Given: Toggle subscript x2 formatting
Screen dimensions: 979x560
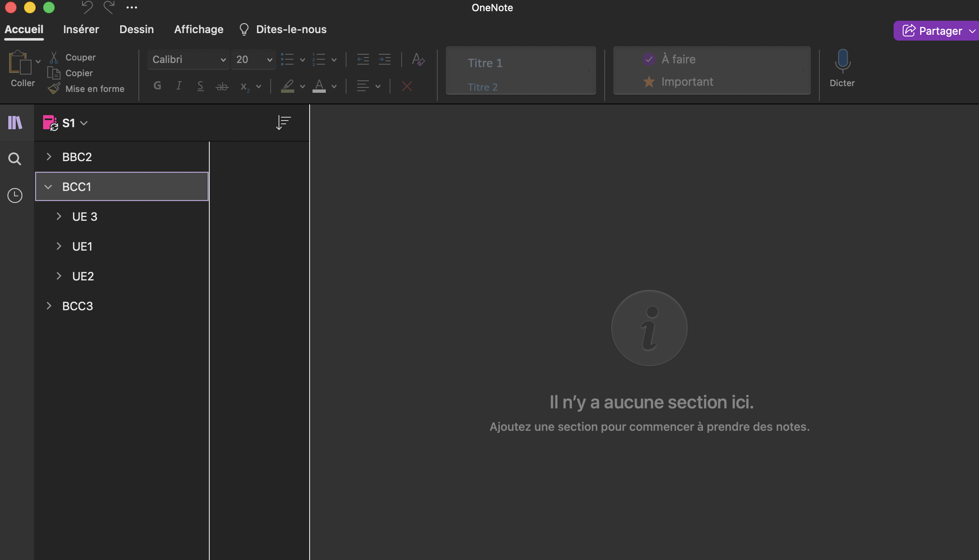Looking at the screenshot, I should click(245, 87).
